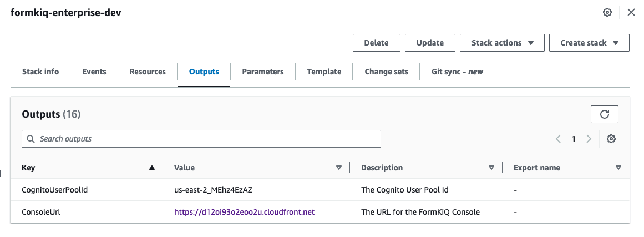644x237 pixels.
Task: Sort outputs by Description column
Action: [491, 168]
